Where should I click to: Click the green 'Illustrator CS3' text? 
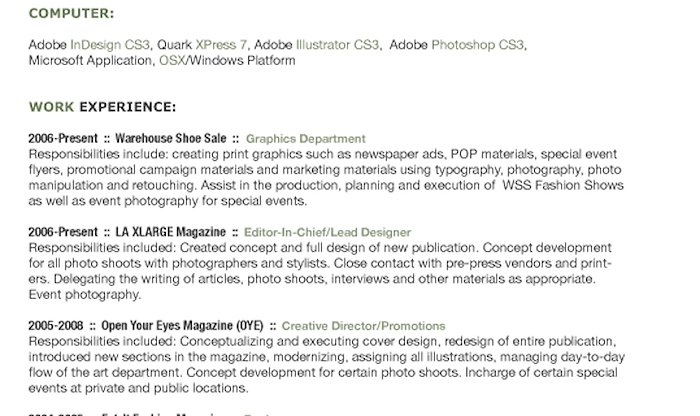point(338,45)
